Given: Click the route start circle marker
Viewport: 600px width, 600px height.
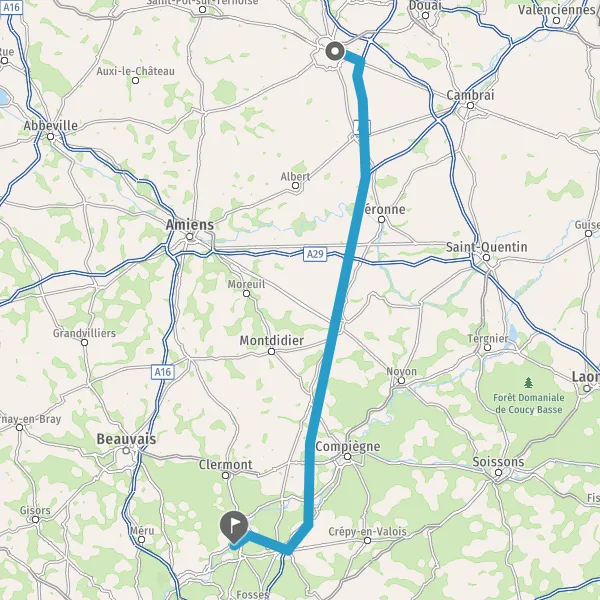Looking at the screenshot, I should coord(335,51).
